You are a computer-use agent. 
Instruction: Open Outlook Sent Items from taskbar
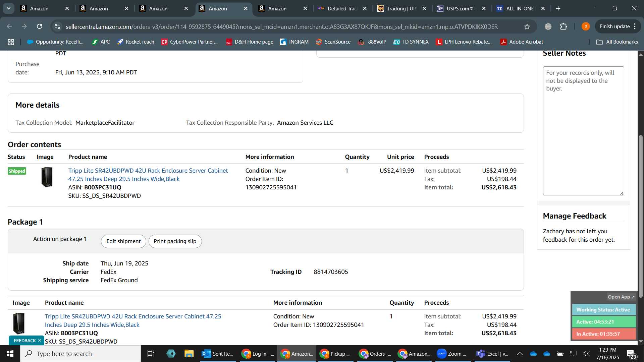218,354
